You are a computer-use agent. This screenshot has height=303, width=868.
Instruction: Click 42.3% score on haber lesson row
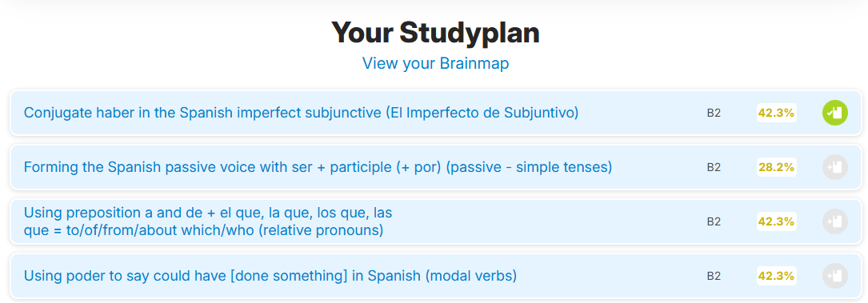click(777, 113)
